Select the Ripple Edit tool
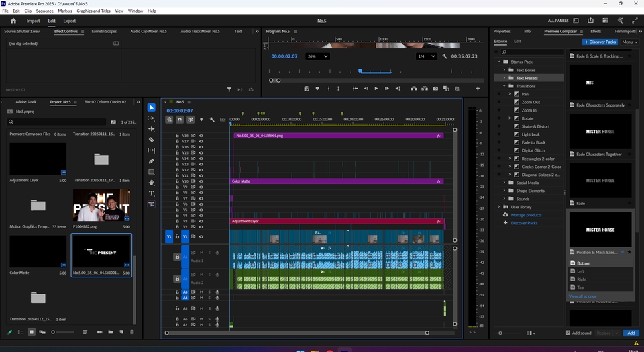 pyautogui.click(x=152, y=129)
